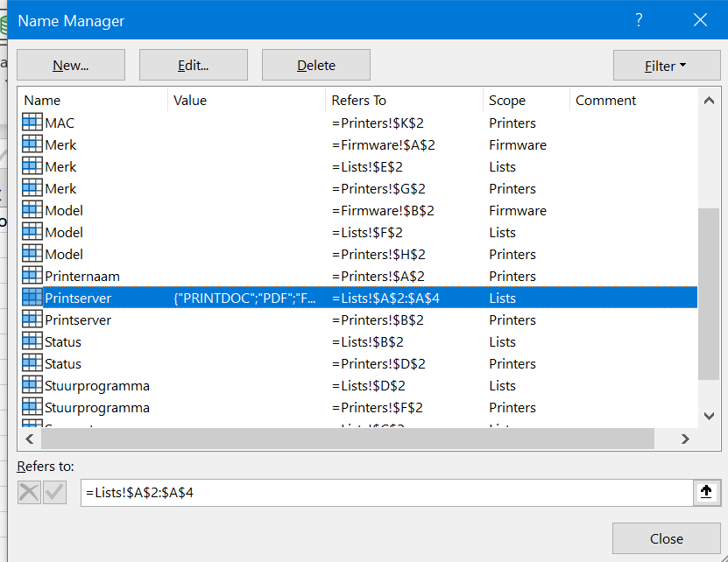
Task: Select the Model entry scoped to Lists
Action: [66, 232]
